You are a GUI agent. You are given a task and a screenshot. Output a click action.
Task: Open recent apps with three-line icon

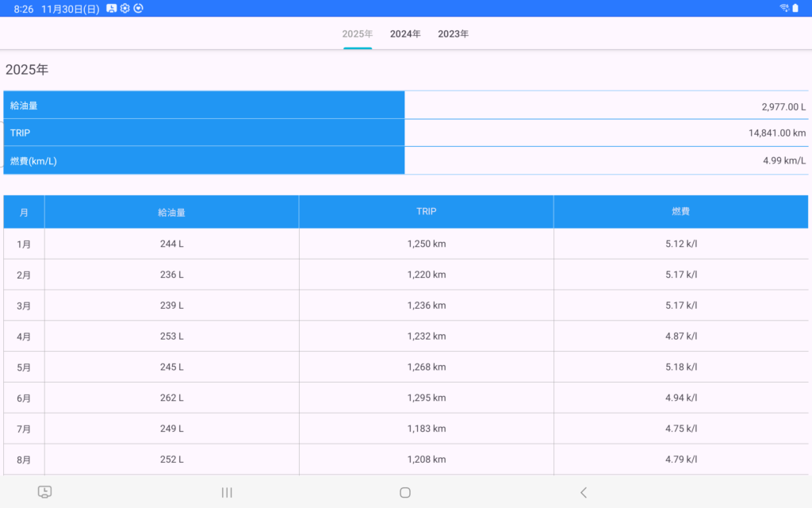227,492
